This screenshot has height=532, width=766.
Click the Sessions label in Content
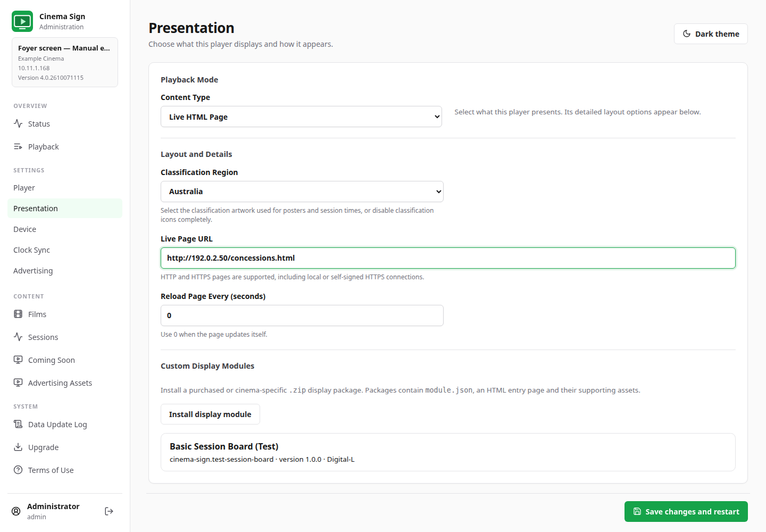coord(43,337)
